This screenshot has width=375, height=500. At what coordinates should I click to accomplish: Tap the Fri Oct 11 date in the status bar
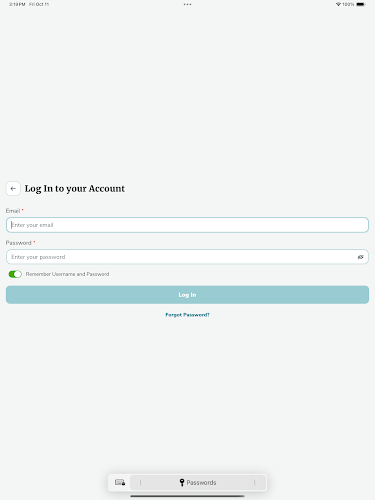[x=39, y=4]
